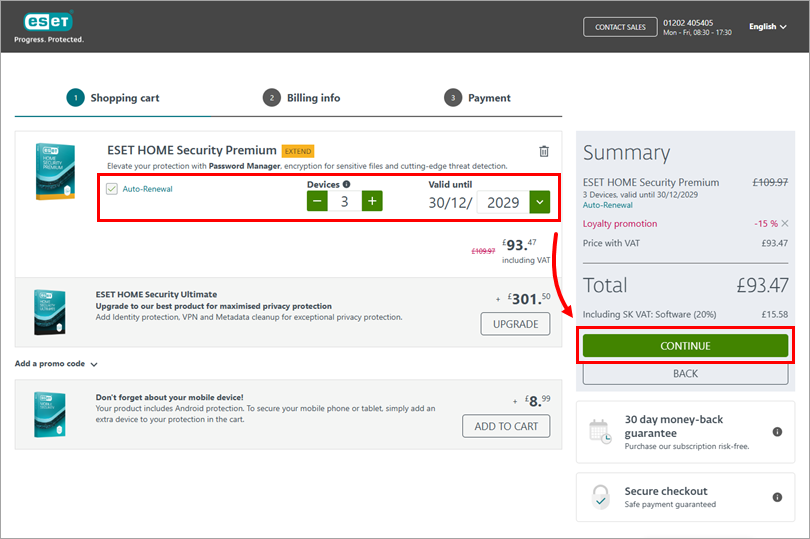The image size is (810, 539).
Task: Click the phone number 01202 405405
Action: pyautogui.click(x=688, y=23)
